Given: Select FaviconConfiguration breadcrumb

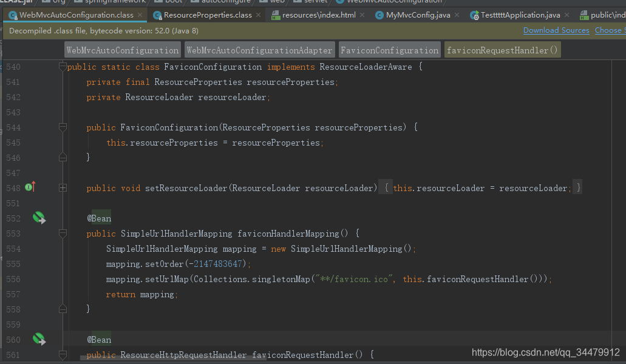Looking at the screenshot, I should [390, 50].
